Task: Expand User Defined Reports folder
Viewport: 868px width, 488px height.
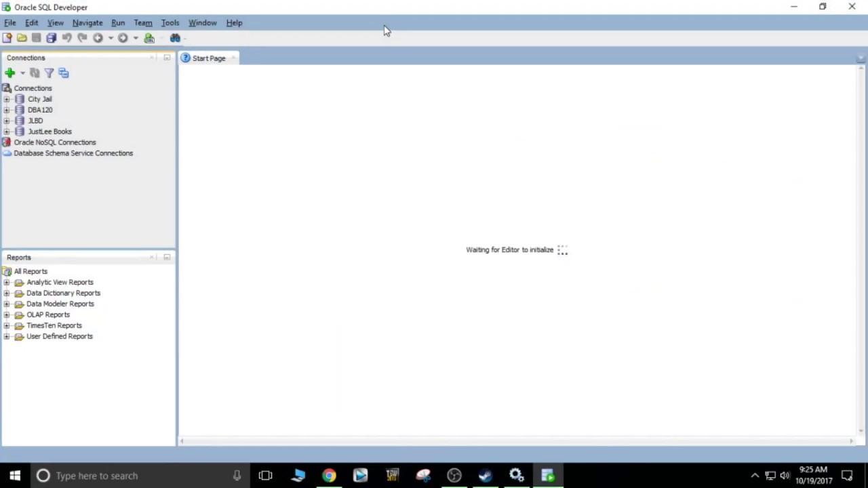Action: (7, 336)
